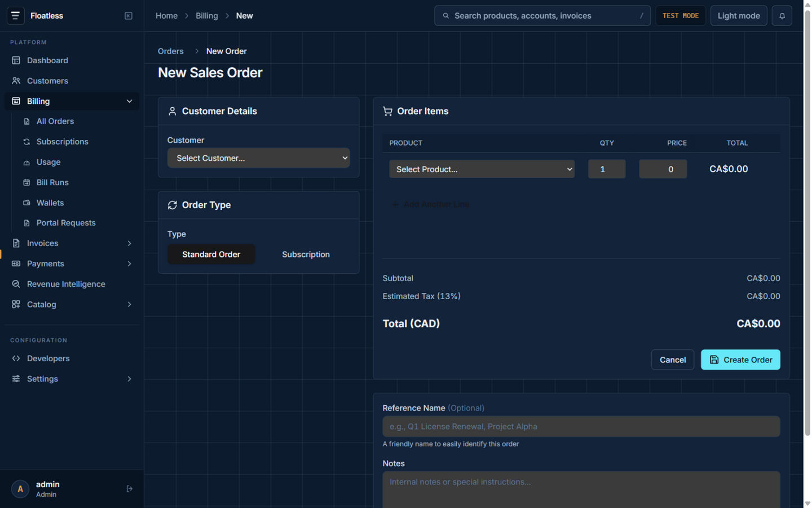The height and width of the screenshot is (508, 812).
Task: Open All Orders in sidebar
Action: pos(55,121)
